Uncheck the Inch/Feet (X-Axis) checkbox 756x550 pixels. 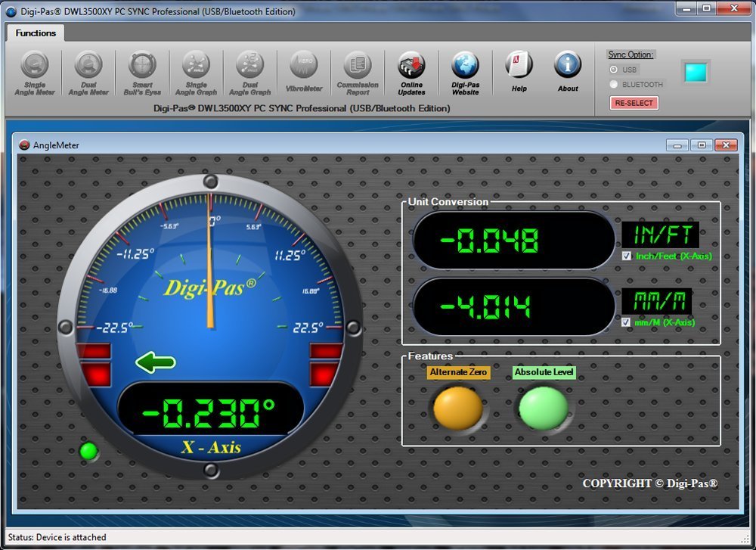coord(626,256)
